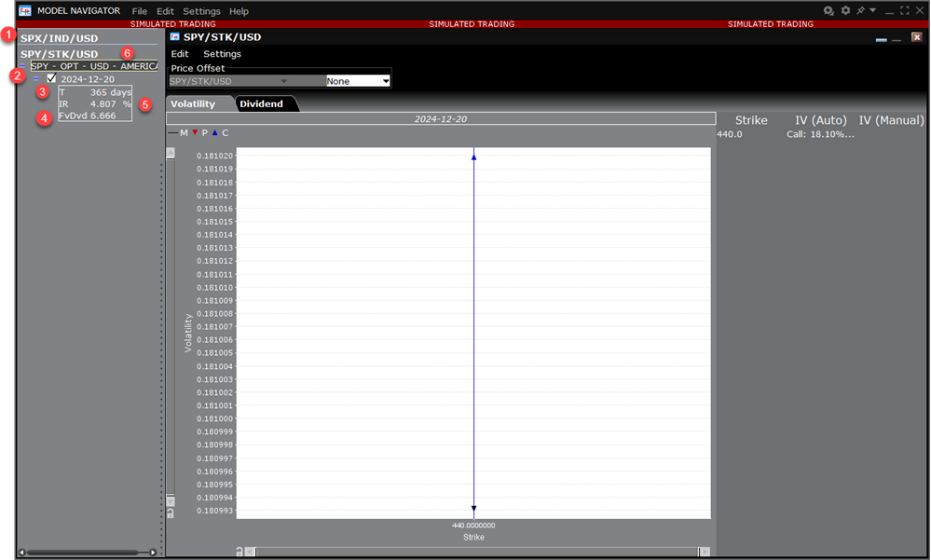Switch to the Volatility tab

tap(193, 103)
